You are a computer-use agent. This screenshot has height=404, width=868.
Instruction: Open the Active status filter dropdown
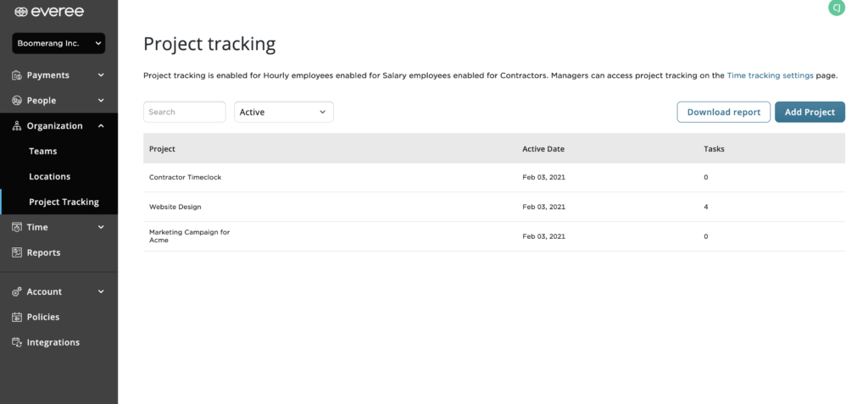pos(284,112)
